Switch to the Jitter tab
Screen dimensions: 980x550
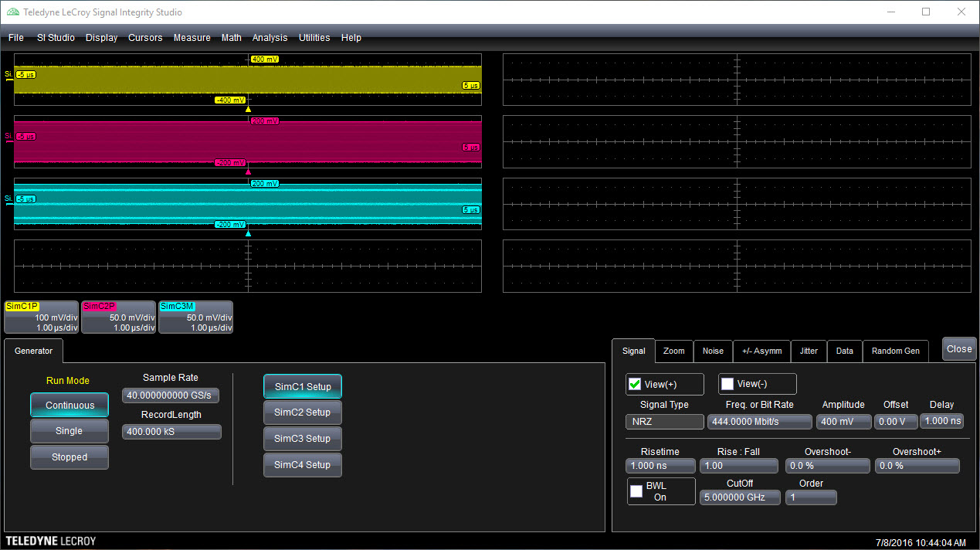809,351
